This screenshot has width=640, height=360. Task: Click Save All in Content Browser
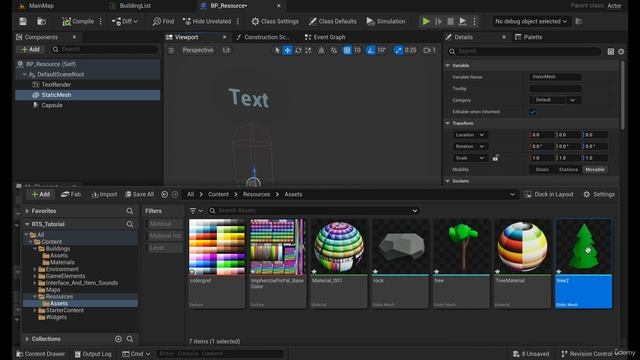140,194
